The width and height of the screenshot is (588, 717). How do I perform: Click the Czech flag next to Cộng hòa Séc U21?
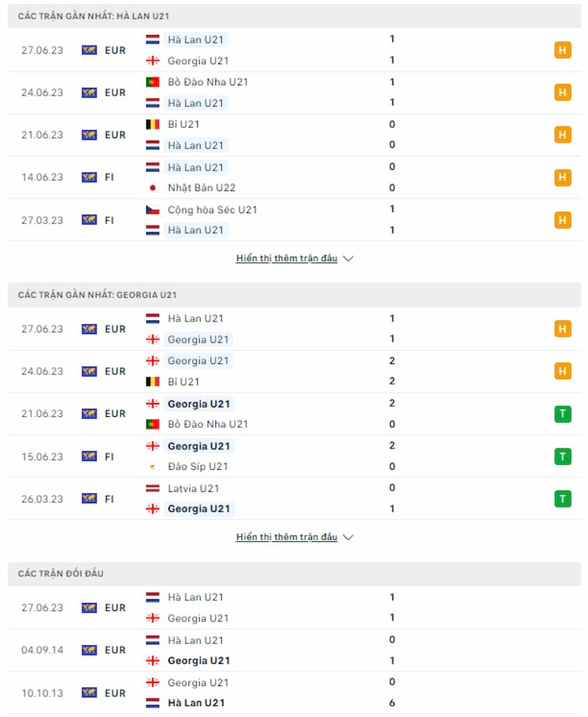click(x=153, y=210)
